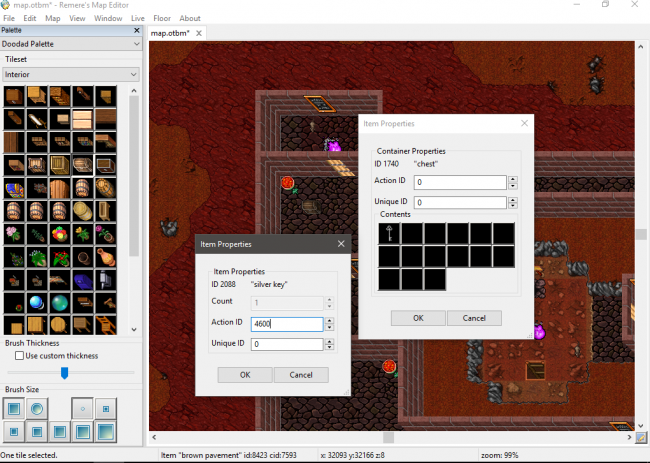The width and height of the screenshot is (650, 463).
Task: Increase chest Action ID with up arrow
Action: [x=513, y=179]
